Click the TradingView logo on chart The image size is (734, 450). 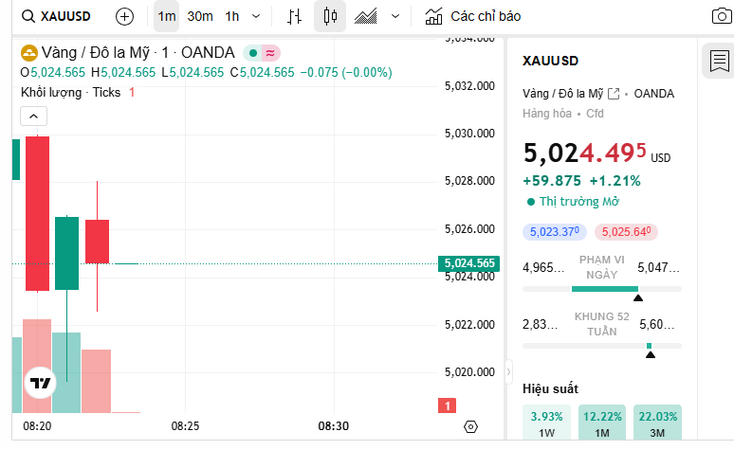40,383
